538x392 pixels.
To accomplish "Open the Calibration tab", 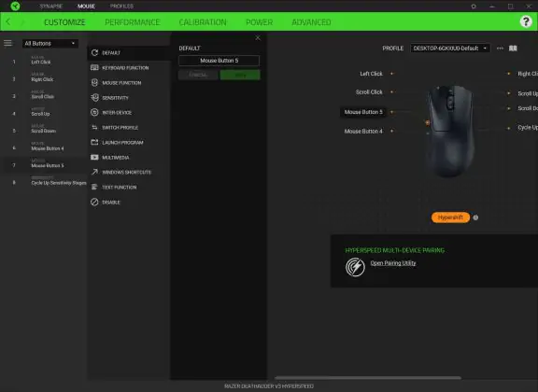I will click(203, 22).
